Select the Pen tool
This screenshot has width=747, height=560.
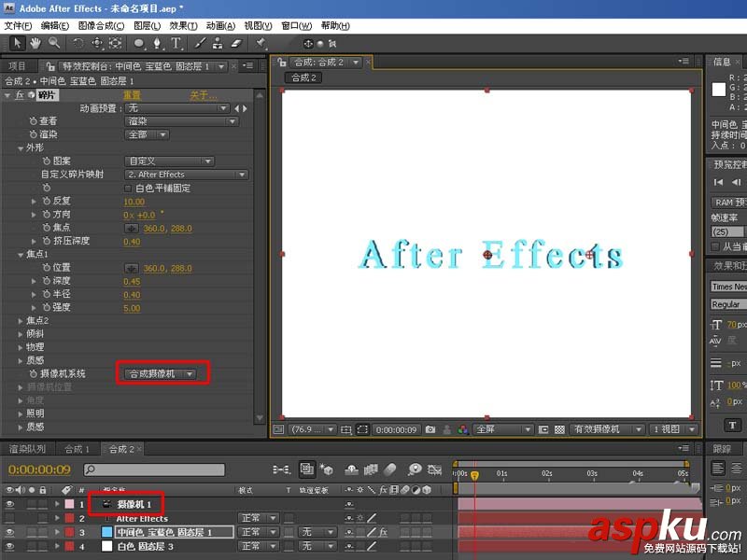157,43
